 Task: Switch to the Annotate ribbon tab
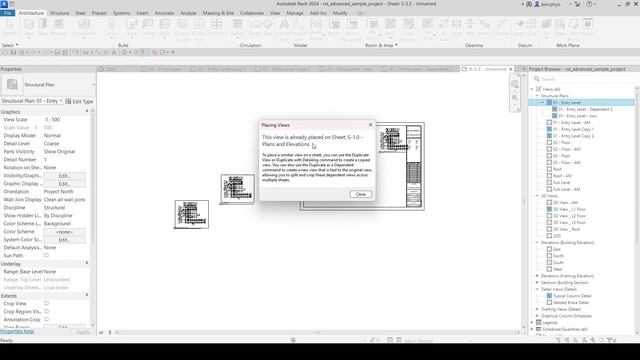pyautogui.click(x=164, y=13)
